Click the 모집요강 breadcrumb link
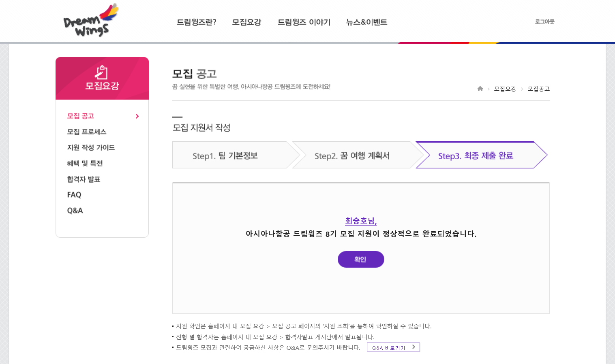The image size is (615, 364). pyautogui.click(x=505, y=89)
